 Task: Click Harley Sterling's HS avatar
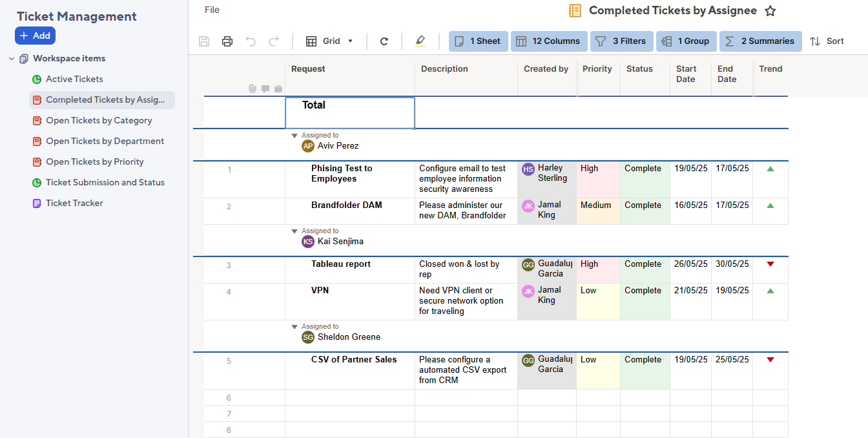[528, 169]
